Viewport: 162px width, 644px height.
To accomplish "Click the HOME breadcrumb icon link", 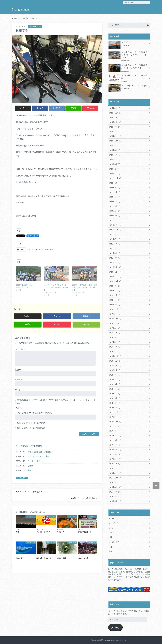I will pos(15,18).
